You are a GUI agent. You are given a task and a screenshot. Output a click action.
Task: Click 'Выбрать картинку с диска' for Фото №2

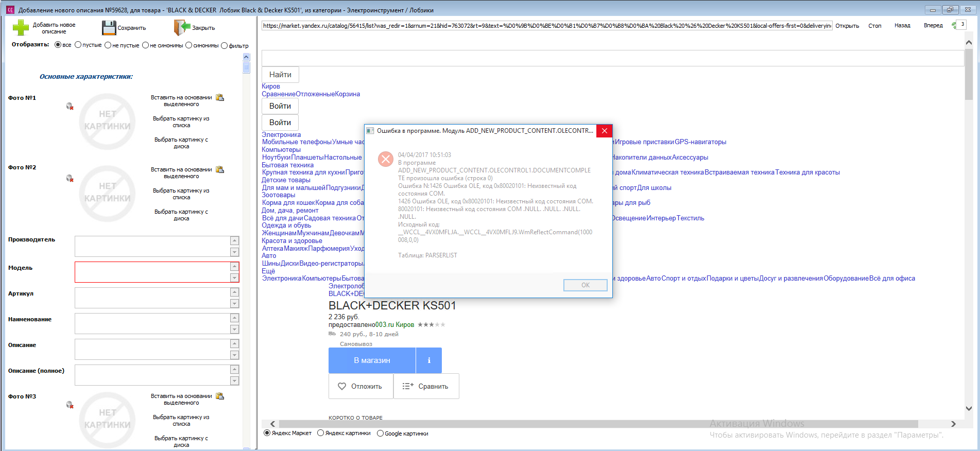point(181,215)
